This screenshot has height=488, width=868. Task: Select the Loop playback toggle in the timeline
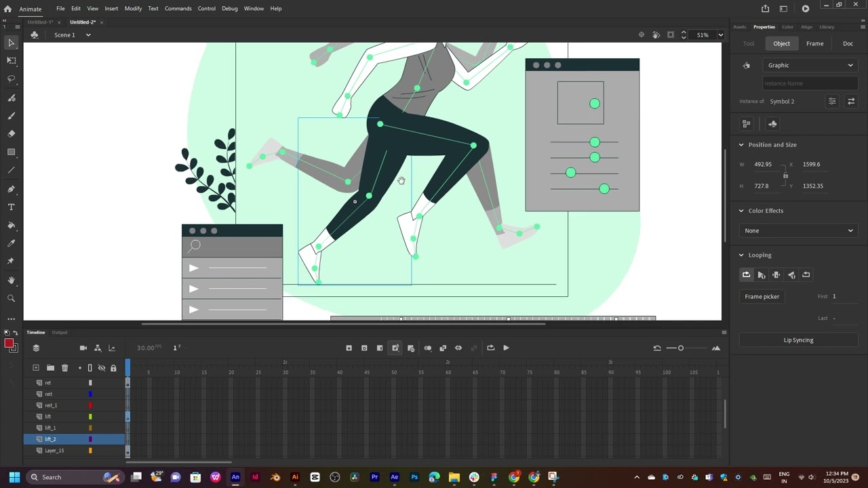click(490, 348)
